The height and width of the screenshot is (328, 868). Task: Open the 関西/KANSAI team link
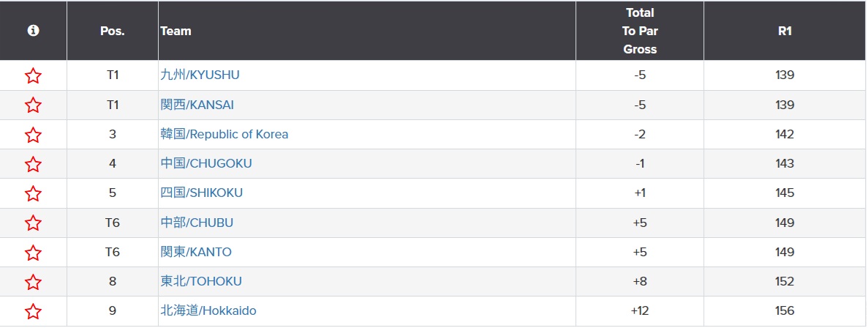pos(197,105)
